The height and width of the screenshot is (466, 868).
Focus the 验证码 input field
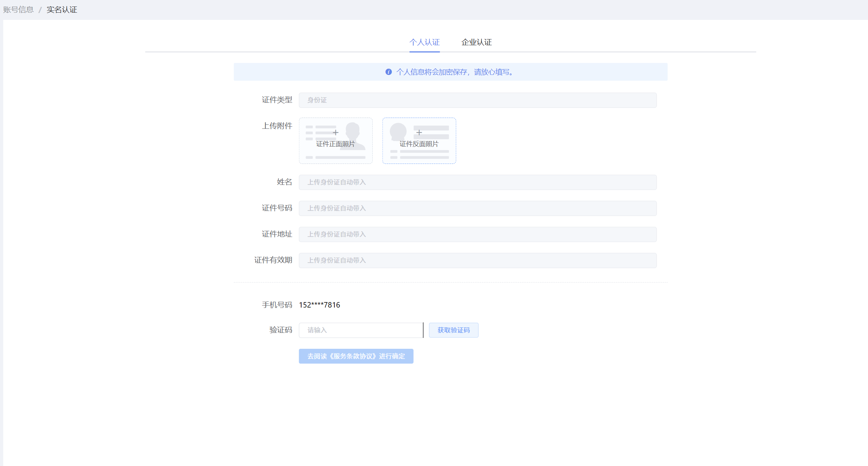click(360, 330)
